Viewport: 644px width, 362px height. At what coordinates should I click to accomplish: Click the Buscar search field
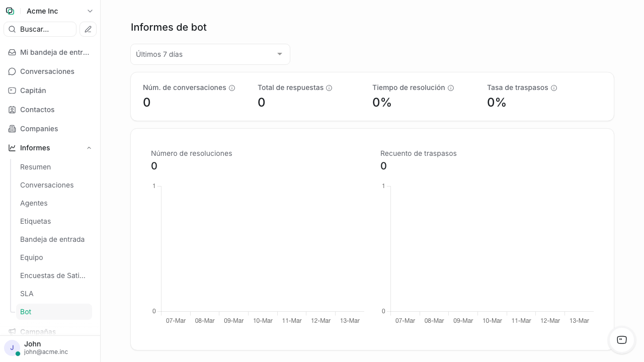click(40, 29)
